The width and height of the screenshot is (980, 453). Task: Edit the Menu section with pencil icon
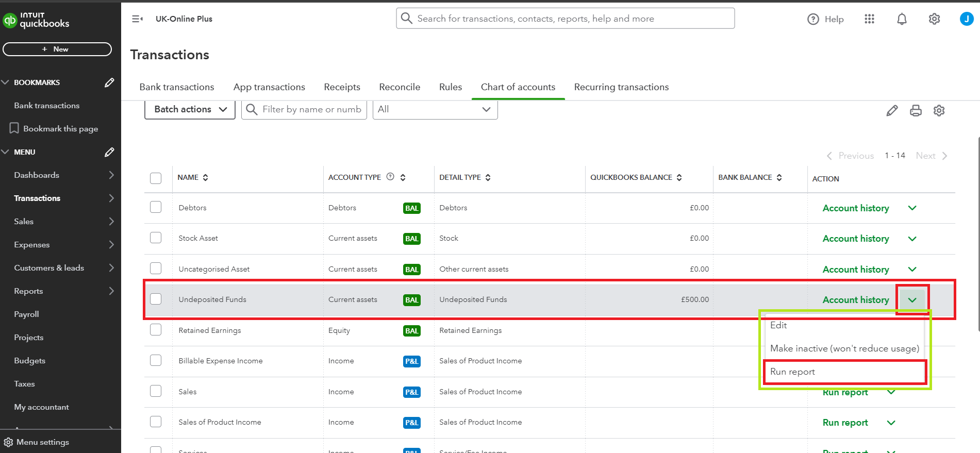[109, 152]
